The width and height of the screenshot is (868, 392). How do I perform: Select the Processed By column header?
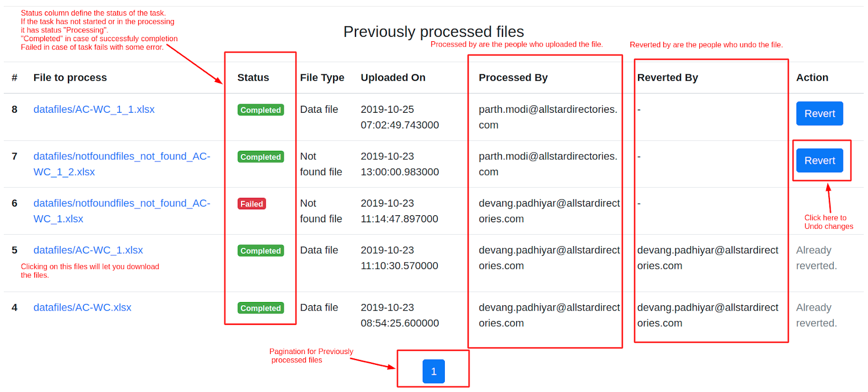tap(513, 78)
